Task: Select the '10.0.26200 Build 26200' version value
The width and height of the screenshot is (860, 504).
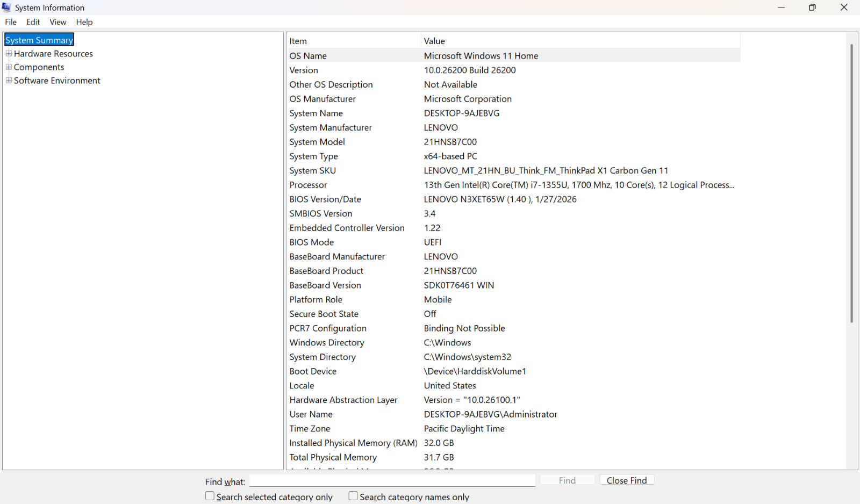Action: click(470, 70)
